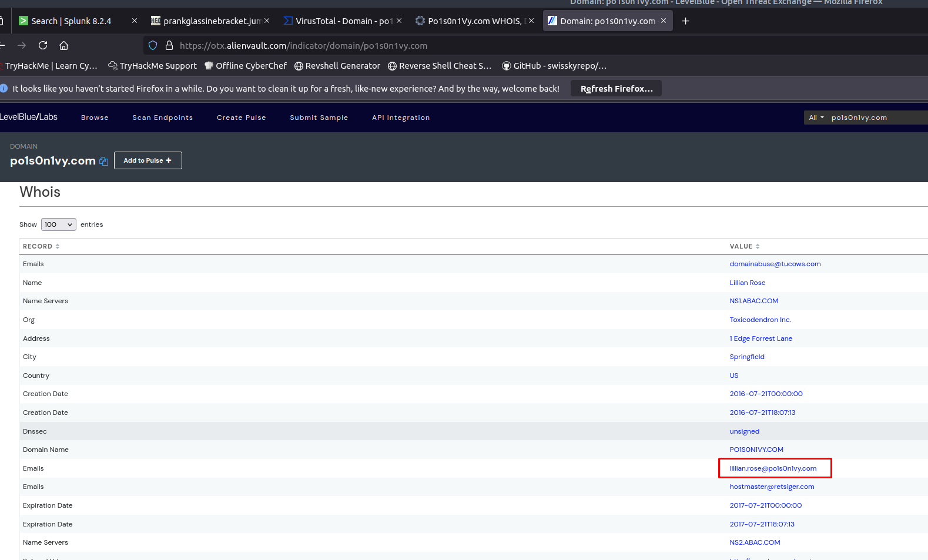This screenshot has width=928, height=560.
Task: Open 2017-07-21T00:00:00 expiration date link
Action: click(x=766, y=505)
